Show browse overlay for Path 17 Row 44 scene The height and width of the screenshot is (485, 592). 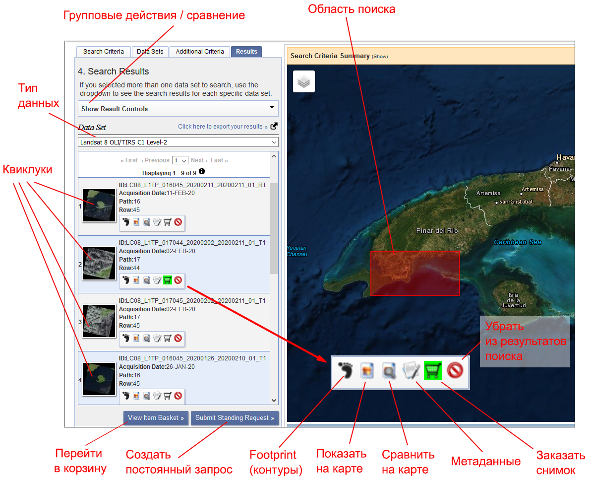click(136, 280)
